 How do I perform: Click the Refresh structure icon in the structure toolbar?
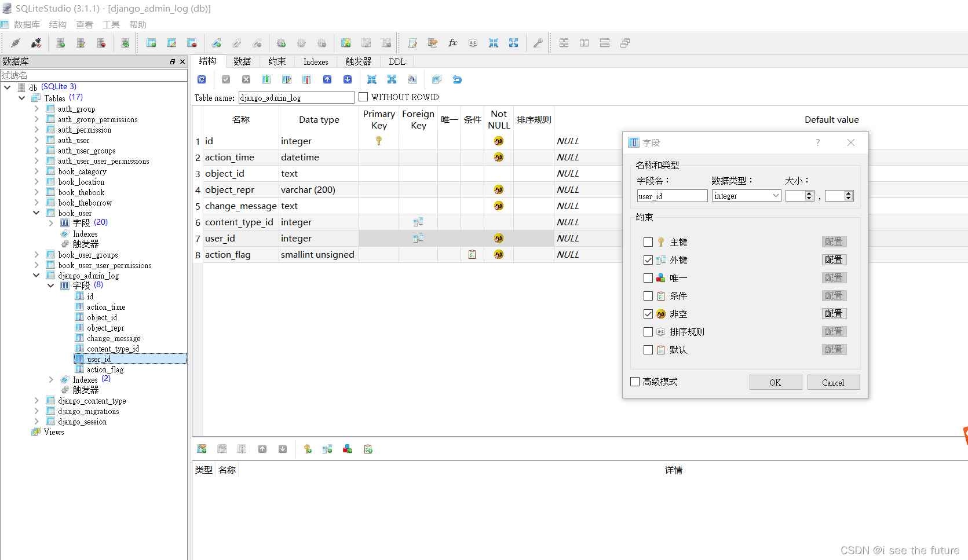click(202, 79)
